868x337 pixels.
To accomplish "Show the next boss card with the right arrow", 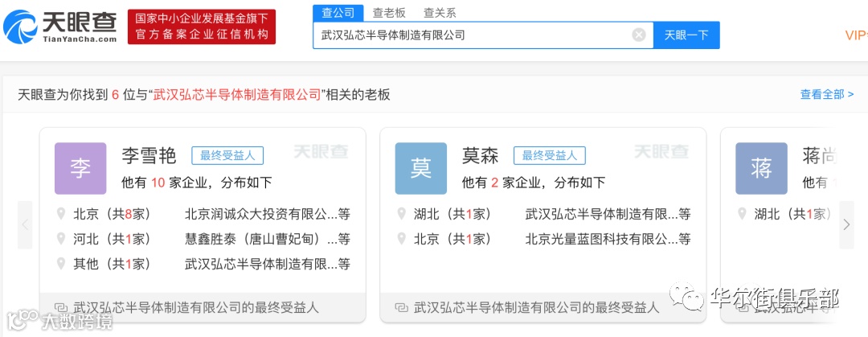I will [x=846, y=225].
